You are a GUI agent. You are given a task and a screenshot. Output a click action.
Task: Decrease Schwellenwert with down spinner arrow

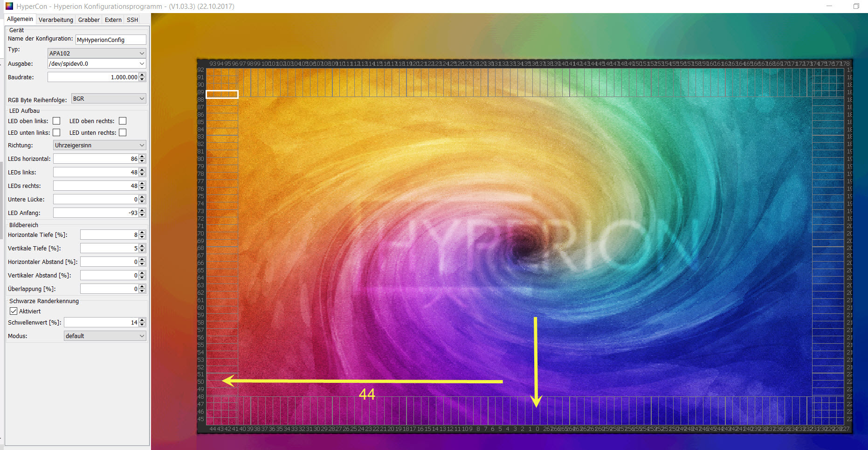(142, 325)
